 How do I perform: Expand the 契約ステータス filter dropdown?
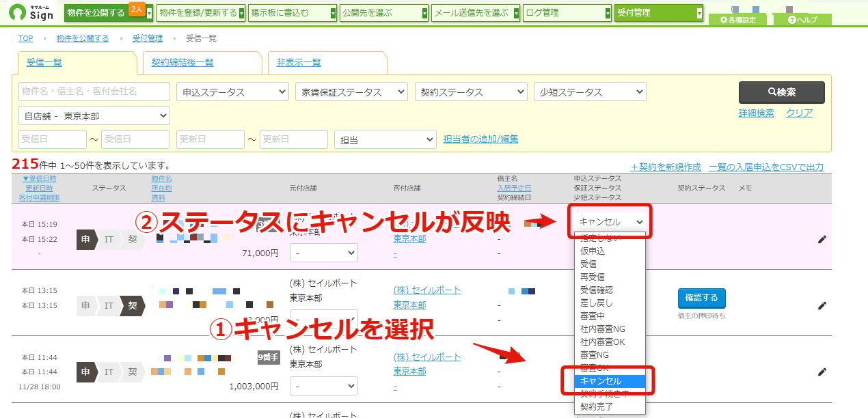471,92
